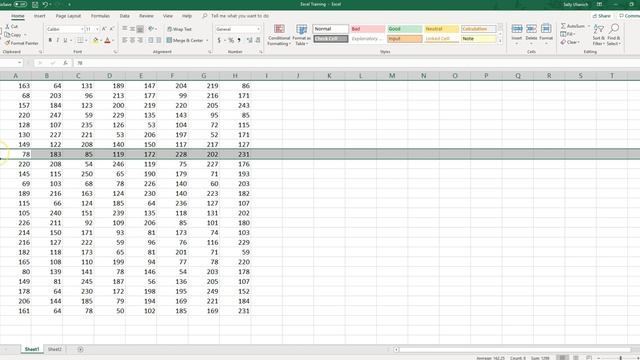Open the View tab

tap(168, 16)
